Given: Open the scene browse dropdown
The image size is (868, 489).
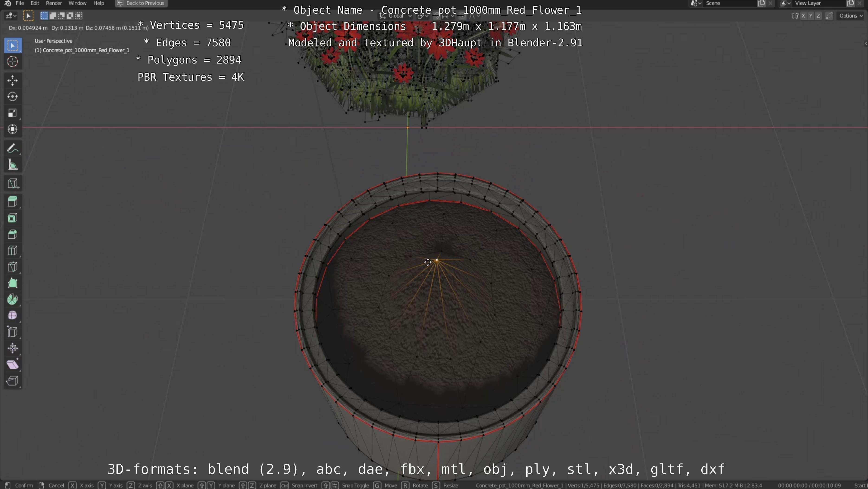Looking at the screenshot, I should tap(696, 3).
